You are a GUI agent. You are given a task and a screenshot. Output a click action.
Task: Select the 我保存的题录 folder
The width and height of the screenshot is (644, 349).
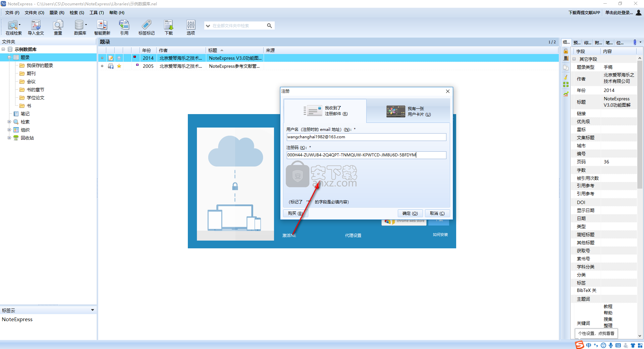point(40,65)
